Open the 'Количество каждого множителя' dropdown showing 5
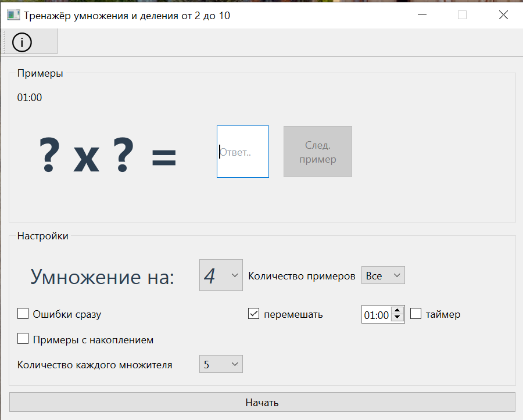 click(x=221, y=364)
